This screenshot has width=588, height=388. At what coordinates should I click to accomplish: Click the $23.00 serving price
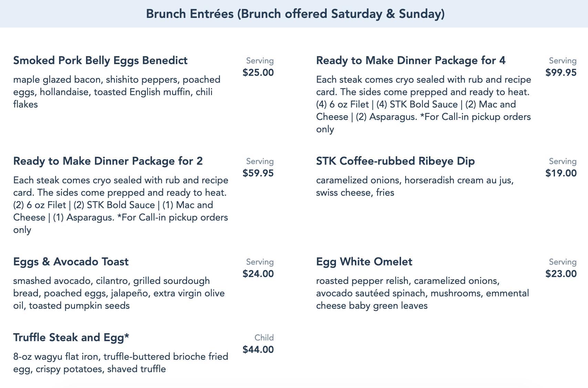pyautogui.click(x=561, y=274)
